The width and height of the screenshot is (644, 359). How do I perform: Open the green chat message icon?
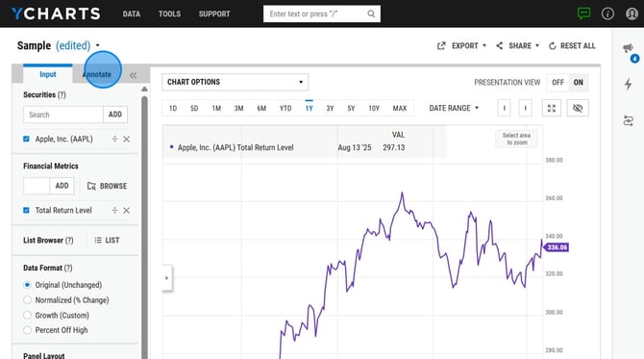pyautogui.click(x=583, y=13)
